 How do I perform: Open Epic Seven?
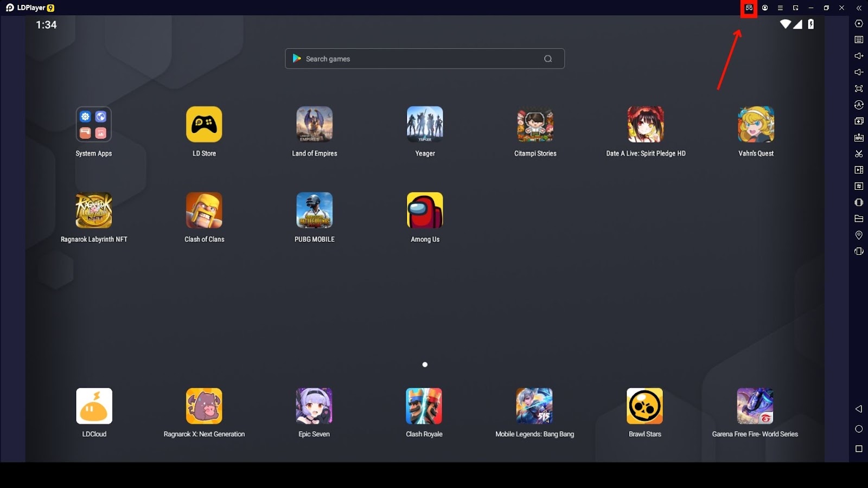314,406
